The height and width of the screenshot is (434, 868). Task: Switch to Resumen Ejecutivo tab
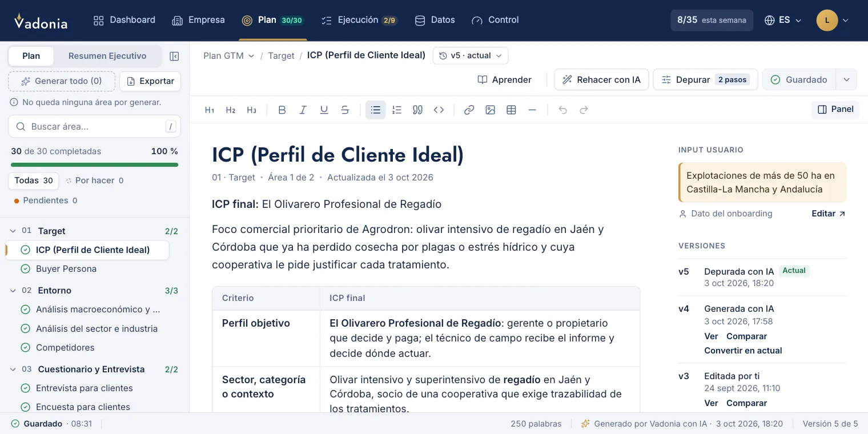pos(107,56)
